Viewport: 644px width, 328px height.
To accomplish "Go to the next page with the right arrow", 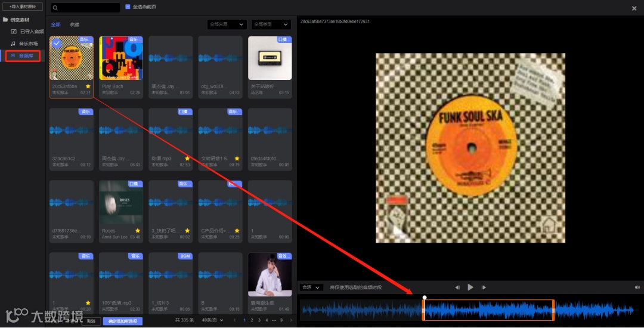I will pos(291,320).
